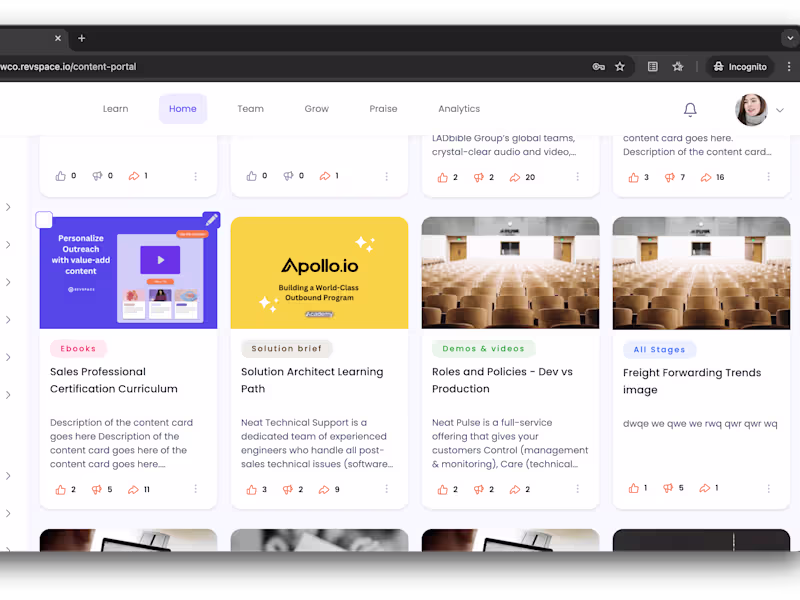Click megaphone icon on Roles and Policies card

[x=479, y=490]
